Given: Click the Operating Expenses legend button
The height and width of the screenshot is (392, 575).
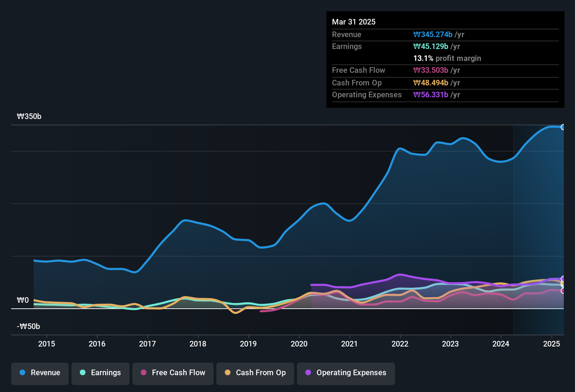Looking at the screenshot, I should tap(346, 373).
